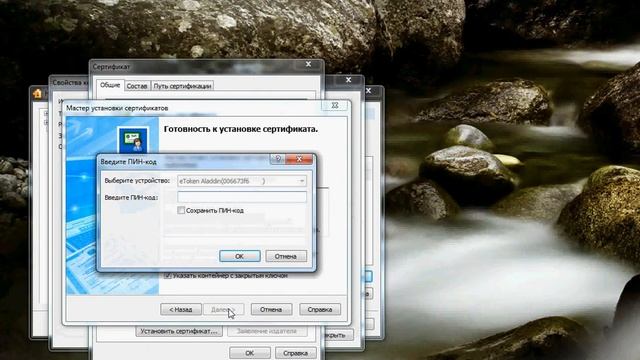640x360 pixels.
Task: Enable the Сохранить ПИН-код checkbox
Action: [x=181, y=210]
